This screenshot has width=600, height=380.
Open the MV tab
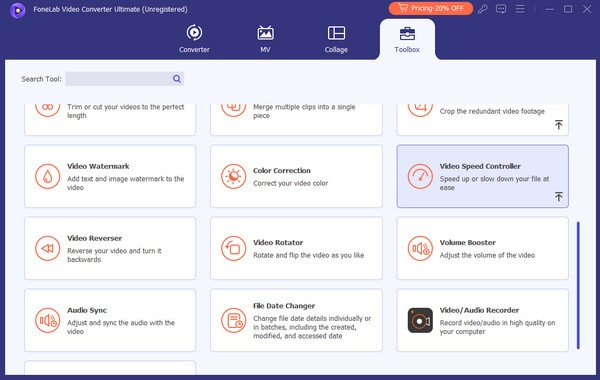click(x=265, y=39)
